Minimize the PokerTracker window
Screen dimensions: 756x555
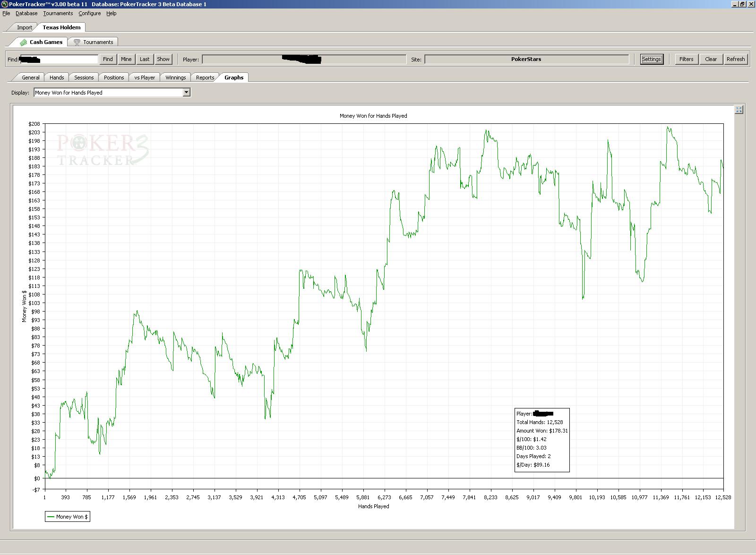735,4
